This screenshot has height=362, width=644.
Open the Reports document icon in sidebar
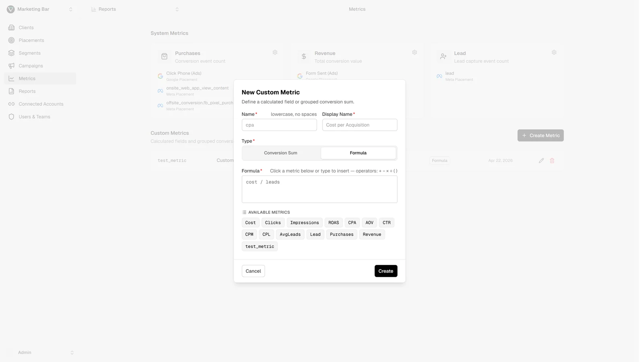pyautogui.click(x=11, y=91)
